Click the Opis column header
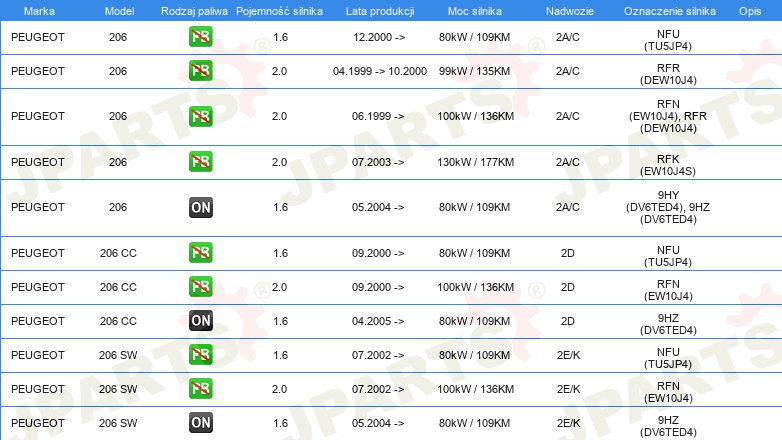The height and width of the screenshot is (440, 782). pyautogui.click(x=750, y=11)
